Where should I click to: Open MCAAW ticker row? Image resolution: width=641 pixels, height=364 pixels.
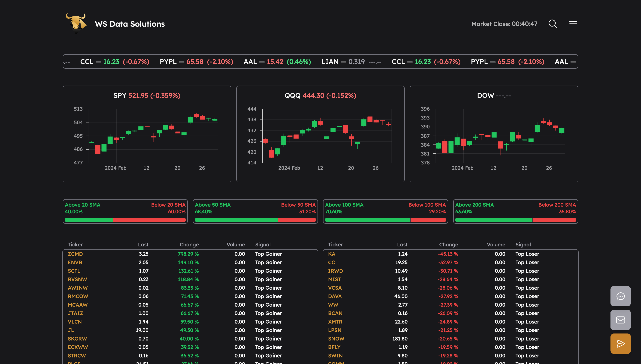pos(190,305)
